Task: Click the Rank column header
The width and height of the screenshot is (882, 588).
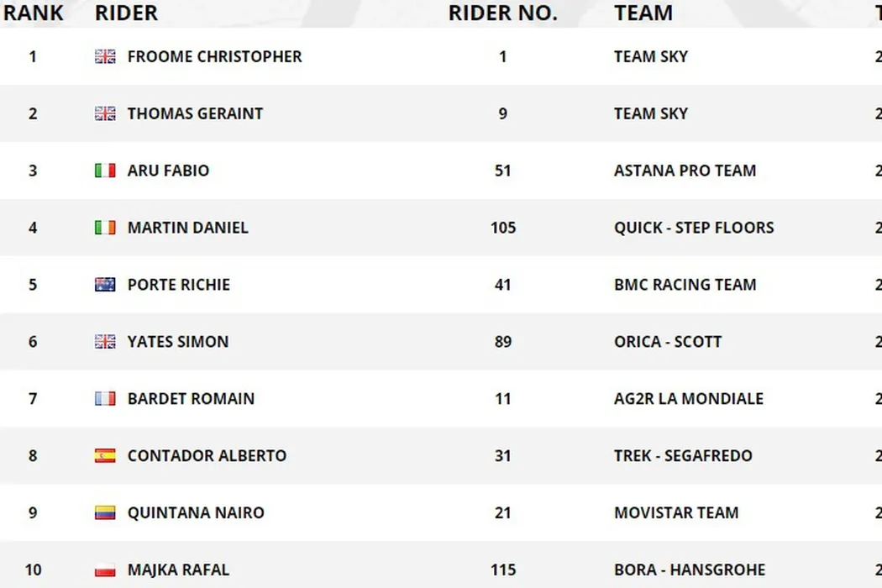Action: point(34,13)
